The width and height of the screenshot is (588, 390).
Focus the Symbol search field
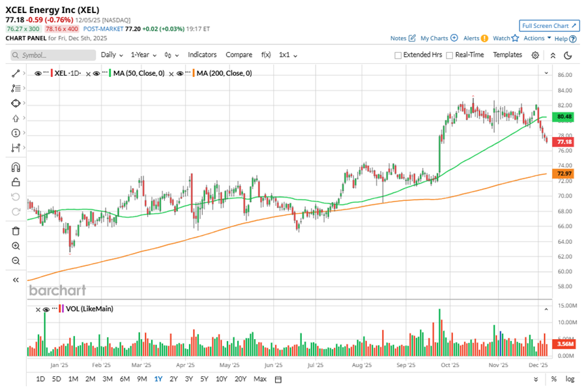53,55
